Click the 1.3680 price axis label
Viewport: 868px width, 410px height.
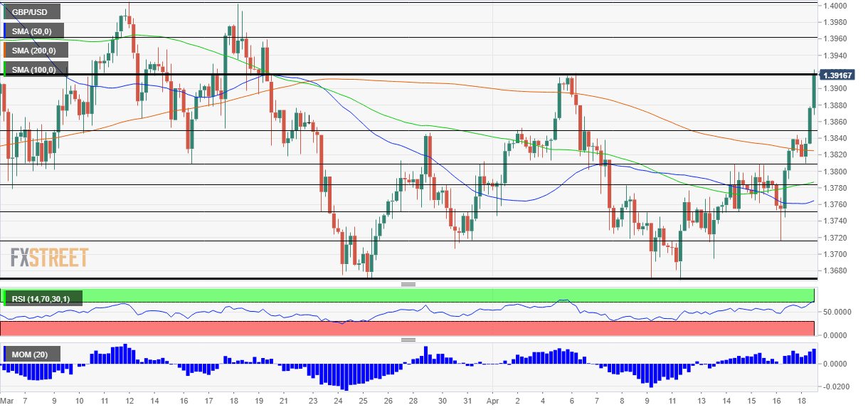835,270
